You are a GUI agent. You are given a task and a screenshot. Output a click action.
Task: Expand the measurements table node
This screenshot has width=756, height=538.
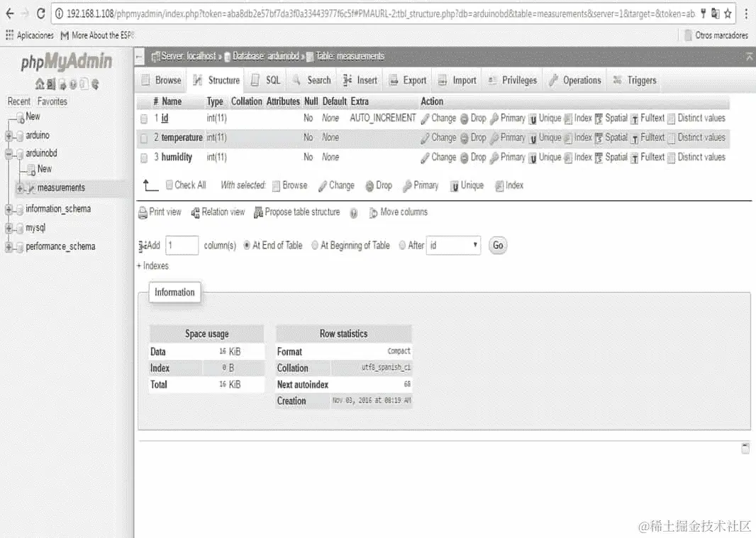pyautogui.click(x=20, y=188)
